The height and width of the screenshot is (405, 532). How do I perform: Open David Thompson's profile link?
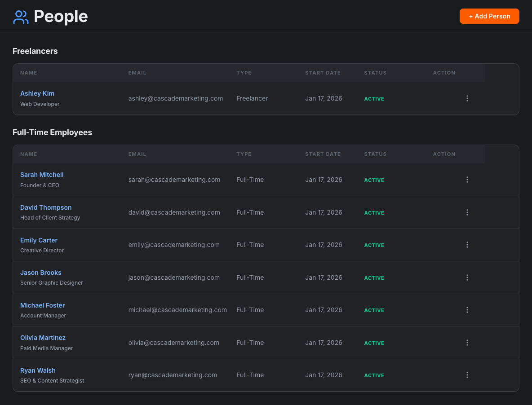[46, 207]
